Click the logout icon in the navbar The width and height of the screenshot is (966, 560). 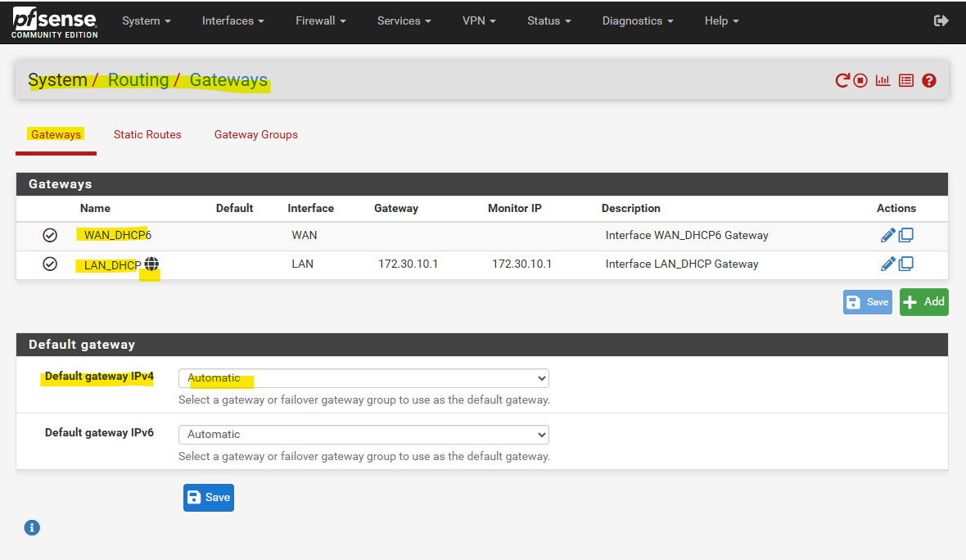click(x=941, y=21)
